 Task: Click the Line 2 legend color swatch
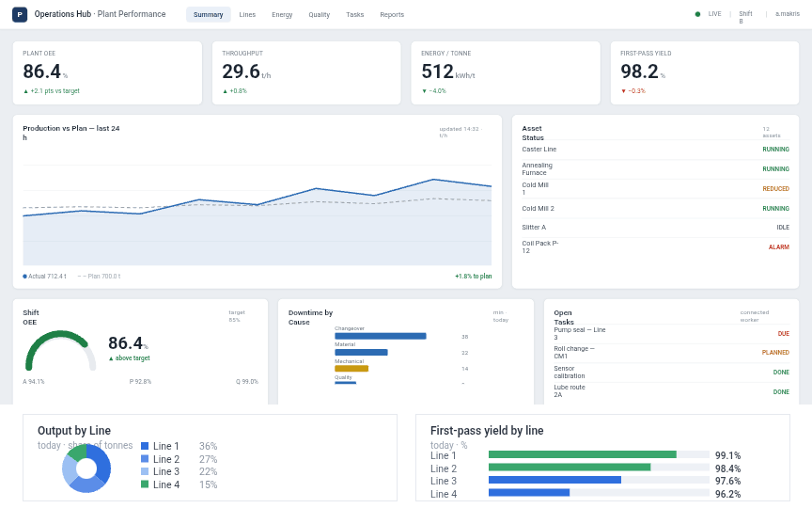point(145,459)
